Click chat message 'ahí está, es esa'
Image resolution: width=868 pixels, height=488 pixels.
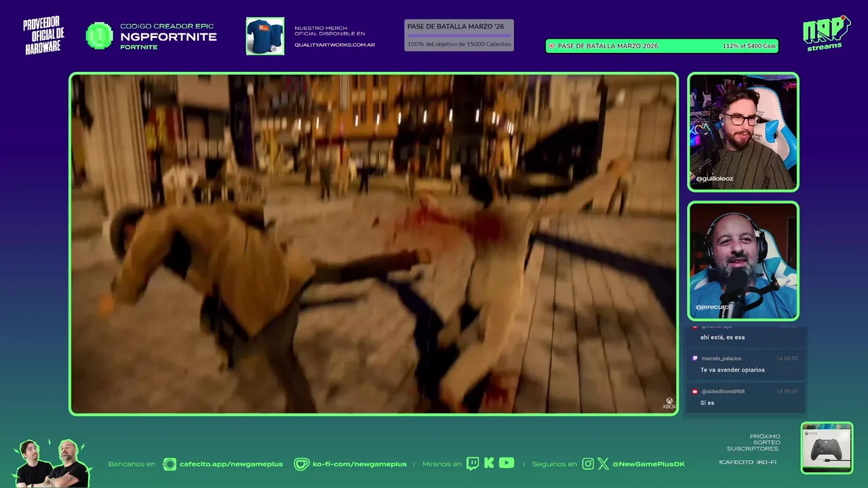point(722,337)
